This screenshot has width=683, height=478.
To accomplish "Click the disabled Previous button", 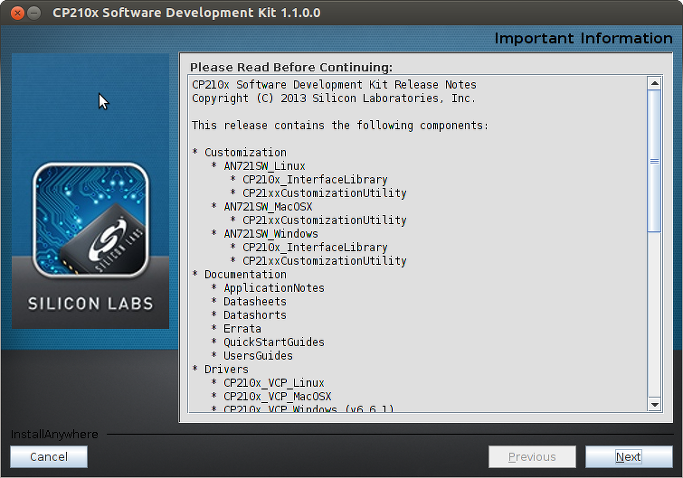I will (532, 456).
